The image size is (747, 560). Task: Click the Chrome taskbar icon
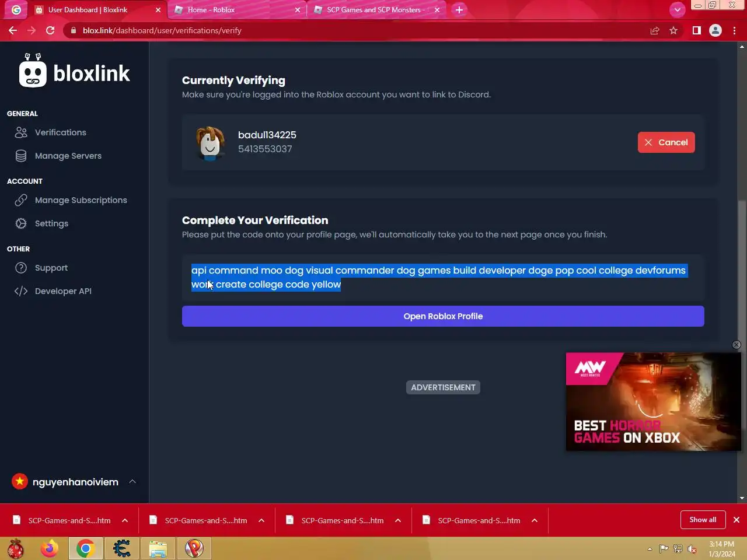click(85, 548)
